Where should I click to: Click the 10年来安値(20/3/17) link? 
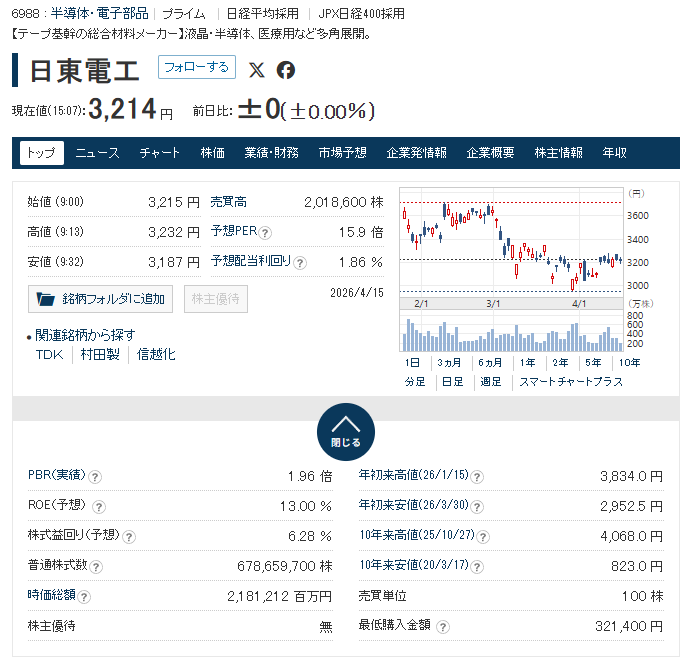point(414,565)
